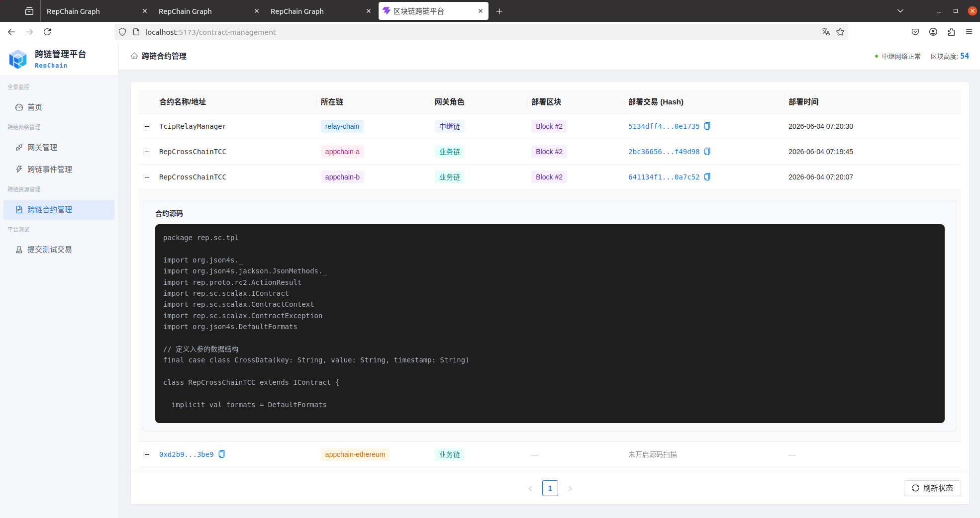Click Block #2 tag in TcipRelayManager row
Viewport: 980px width, 518px height.
549,126
